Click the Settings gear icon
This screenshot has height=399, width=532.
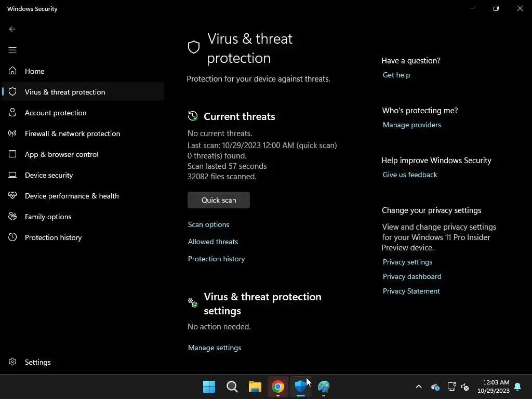[x=12, y=362]
